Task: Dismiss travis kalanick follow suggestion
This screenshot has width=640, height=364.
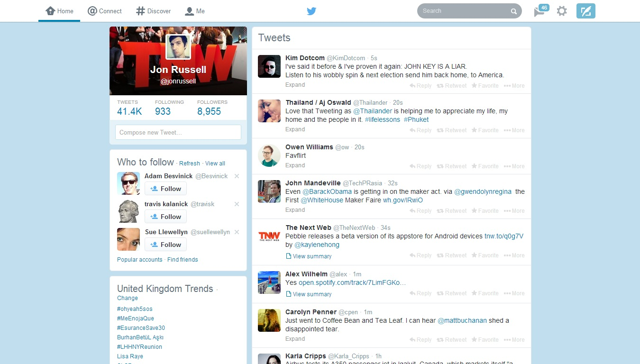Action: (237, 204)
